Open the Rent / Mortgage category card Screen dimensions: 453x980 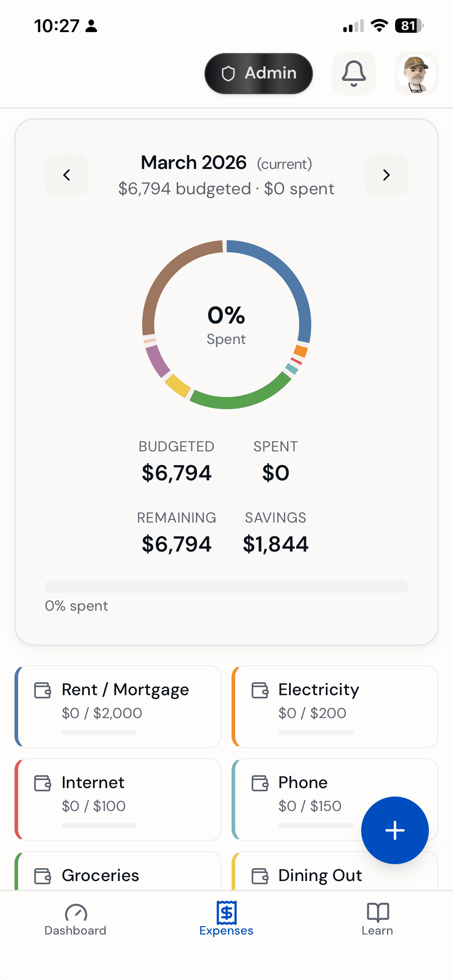tap(118, 706)
